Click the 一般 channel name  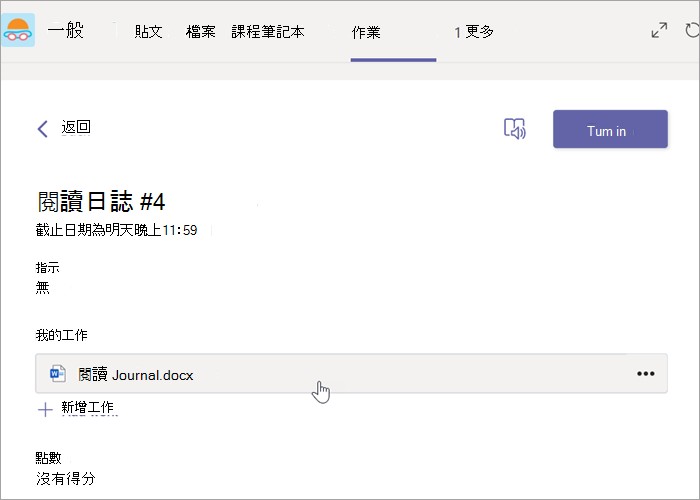pos(66,30)
